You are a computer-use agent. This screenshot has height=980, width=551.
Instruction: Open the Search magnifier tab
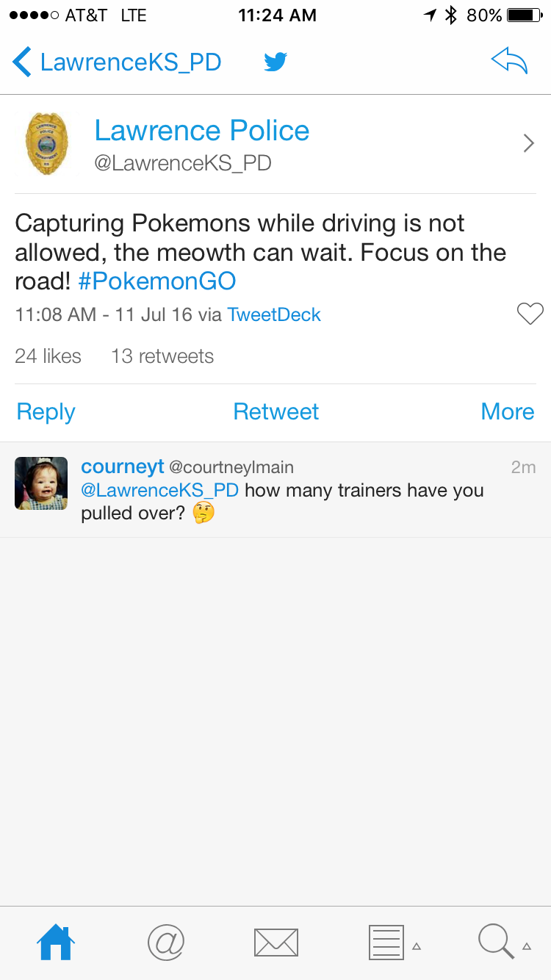[496, 943]
